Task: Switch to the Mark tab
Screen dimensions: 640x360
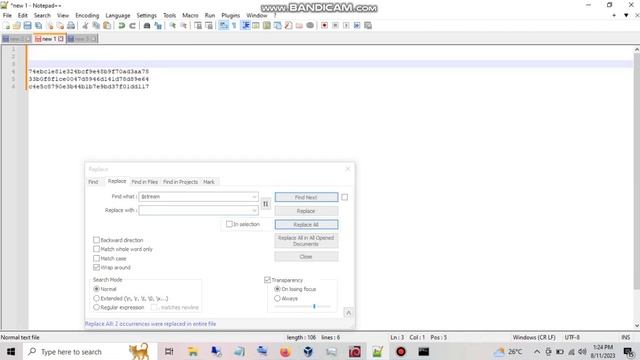Action: tap(209, 182)
